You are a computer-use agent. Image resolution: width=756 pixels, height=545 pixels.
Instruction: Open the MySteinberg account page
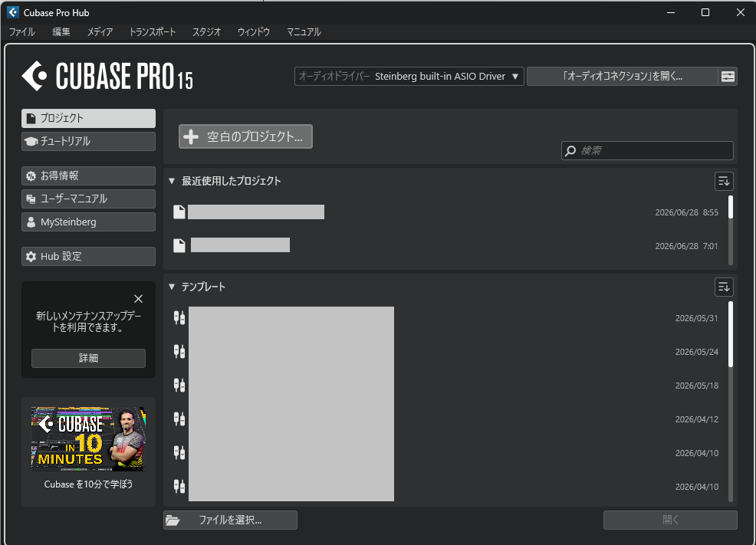pos(88,222)
